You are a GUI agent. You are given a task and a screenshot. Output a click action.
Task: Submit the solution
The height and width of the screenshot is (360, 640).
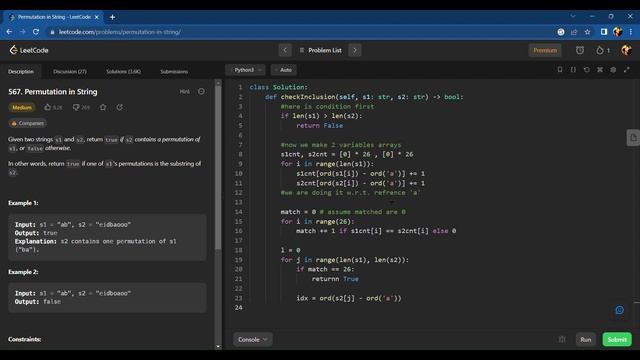(x=617, y=340)
